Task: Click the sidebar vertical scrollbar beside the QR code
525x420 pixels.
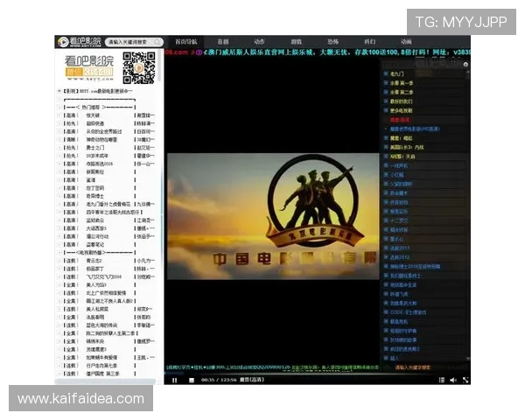Action: (159, 66)
